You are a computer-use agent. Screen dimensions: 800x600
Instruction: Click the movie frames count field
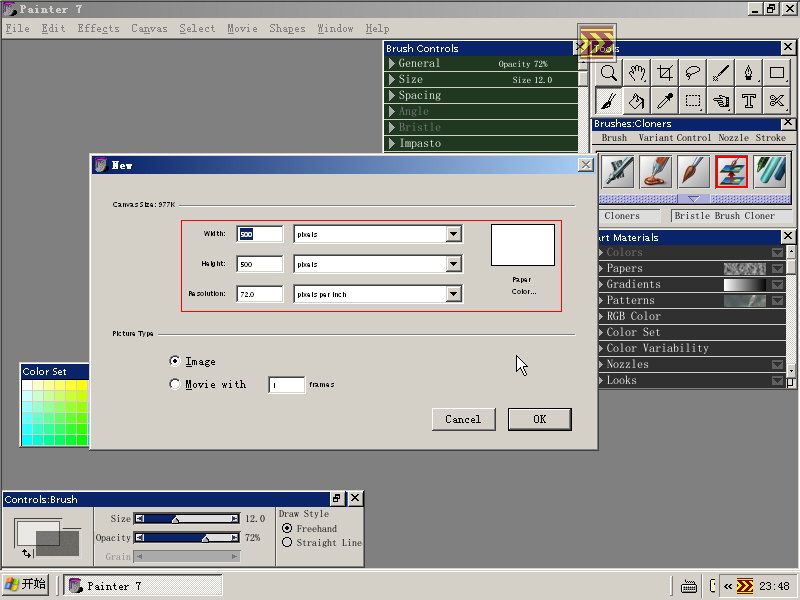coord(287,385)
